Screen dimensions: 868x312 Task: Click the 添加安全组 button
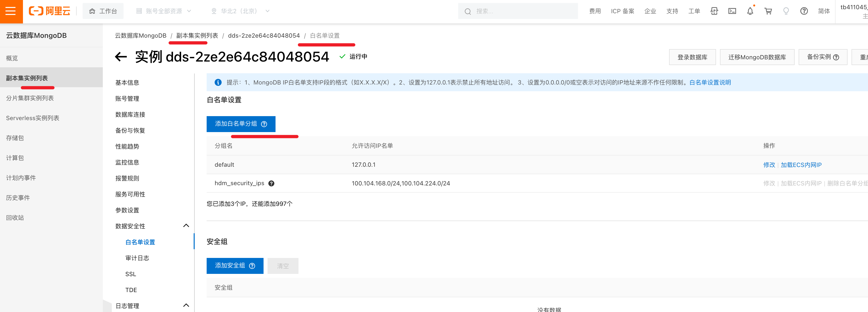point(235,266)
